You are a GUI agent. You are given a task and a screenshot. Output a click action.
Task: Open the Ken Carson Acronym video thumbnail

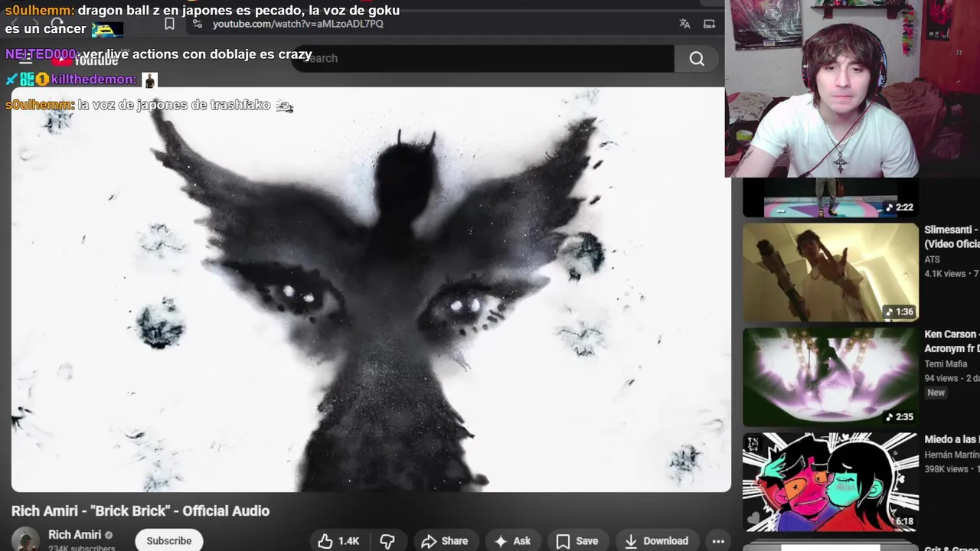[x=831, y=377]
